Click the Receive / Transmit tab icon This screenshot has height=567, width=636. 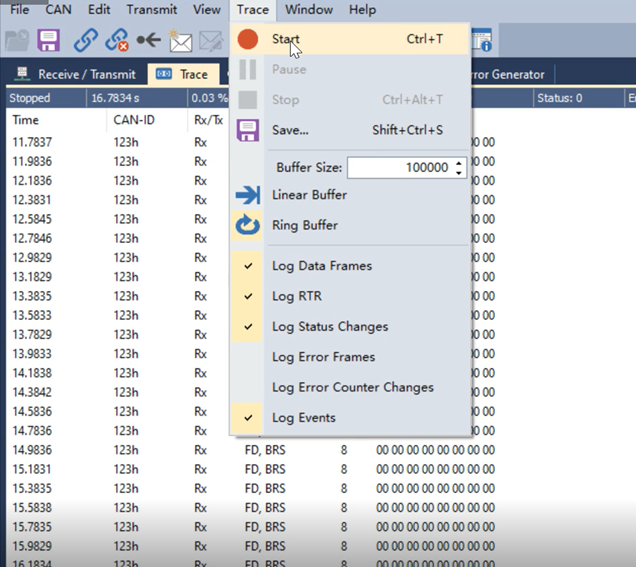tap(22, 74)
